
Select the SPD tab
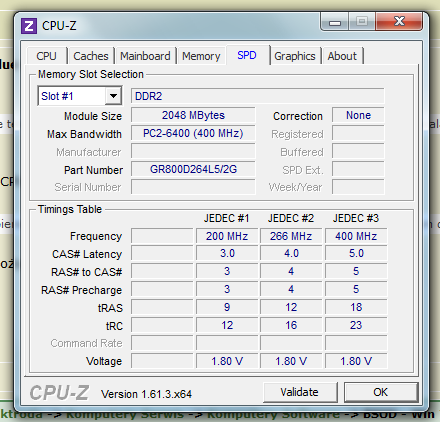[247, 55]
